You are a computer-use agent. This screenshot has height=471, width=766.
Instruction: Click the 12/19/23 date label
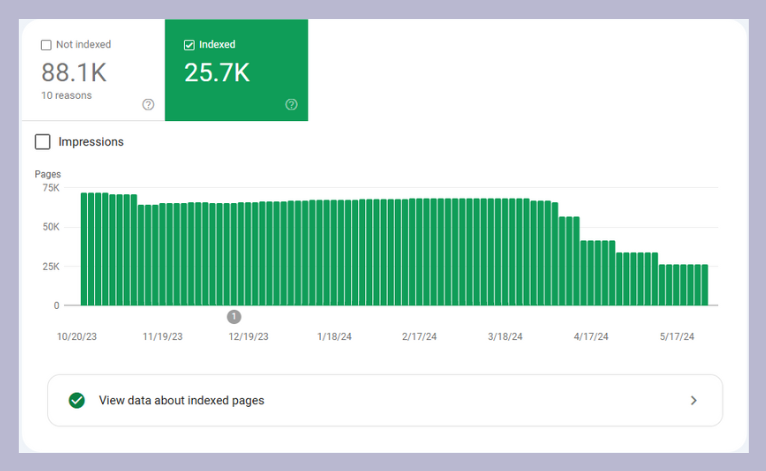click(x=248, y=337)
